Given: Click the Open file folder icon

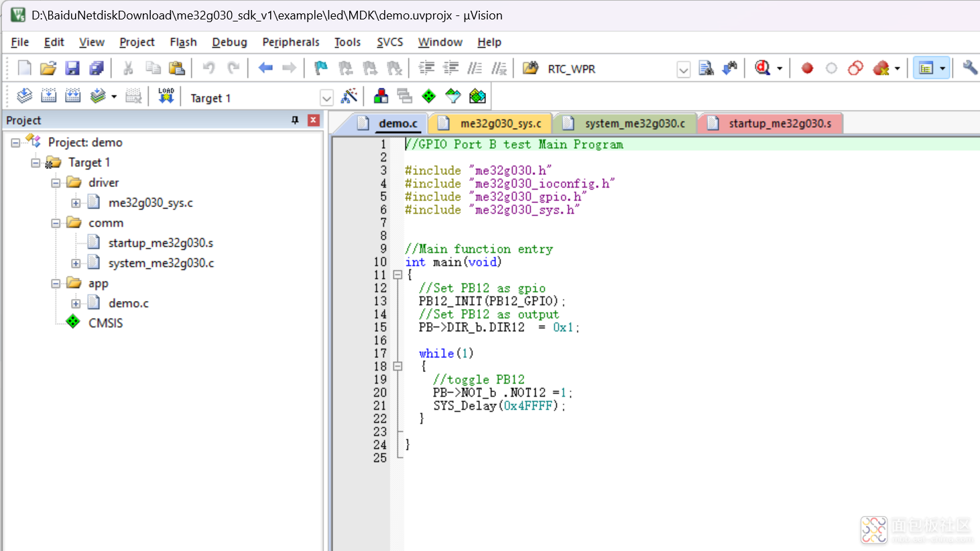Looking at the screenshot, I should point(48,68).
